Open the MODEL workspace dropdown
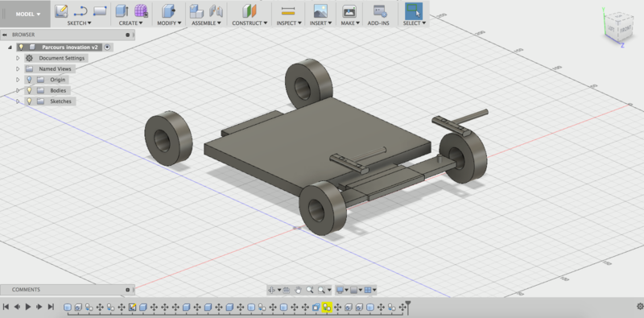The image size is (644, 318). [28, 14]
